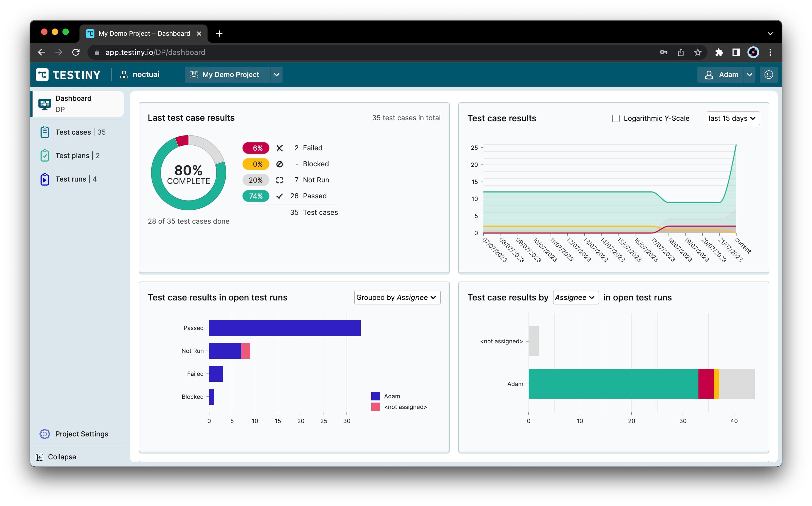Open the last 15 days dropdown
The height and width of the screenshot is (506, 812).
click(x=733, y=118)
